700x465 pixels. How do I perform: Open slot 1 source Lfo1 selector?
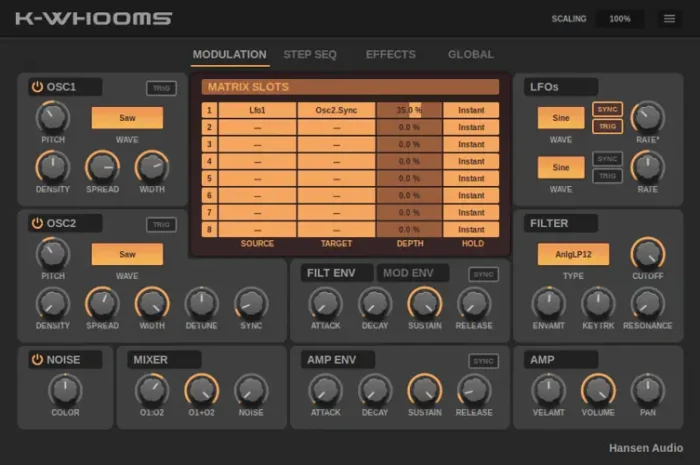coord(257,110)
